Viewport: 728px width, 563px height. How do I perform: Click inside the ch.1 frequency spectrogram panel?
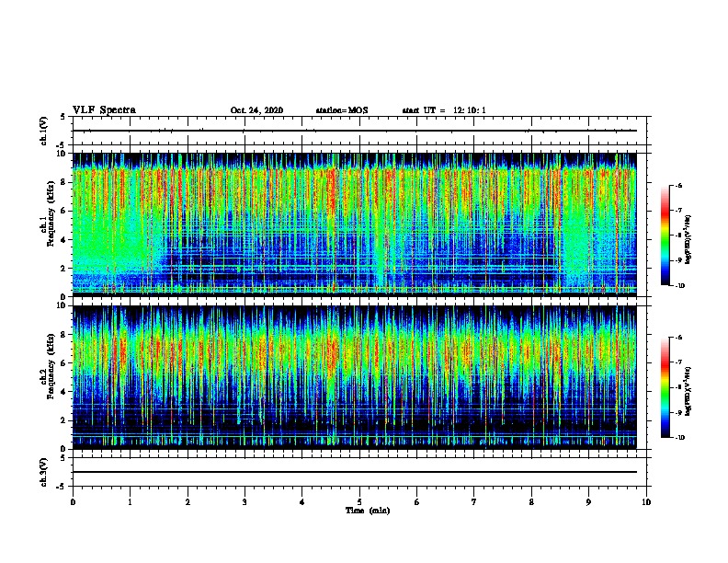354,224
